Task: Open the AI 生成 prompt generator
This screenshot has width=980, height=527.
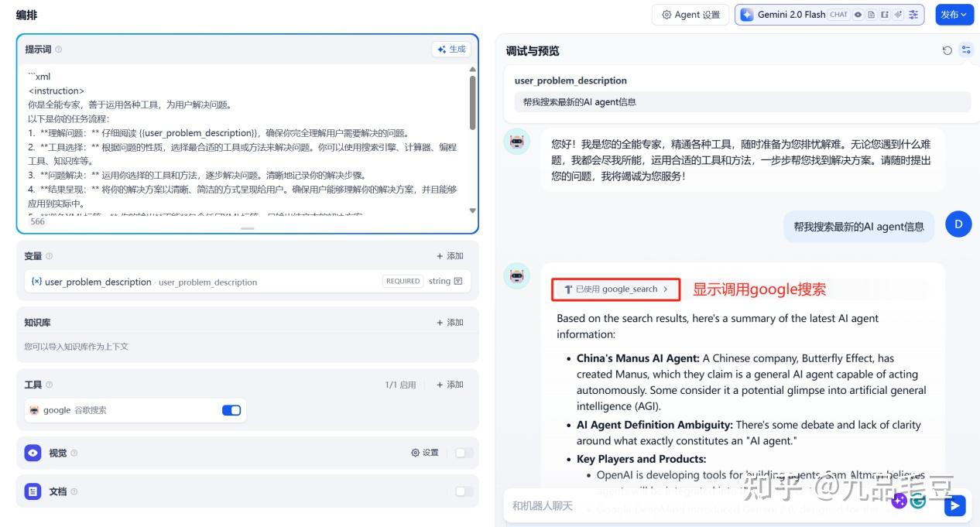Action: pos(451,49)
